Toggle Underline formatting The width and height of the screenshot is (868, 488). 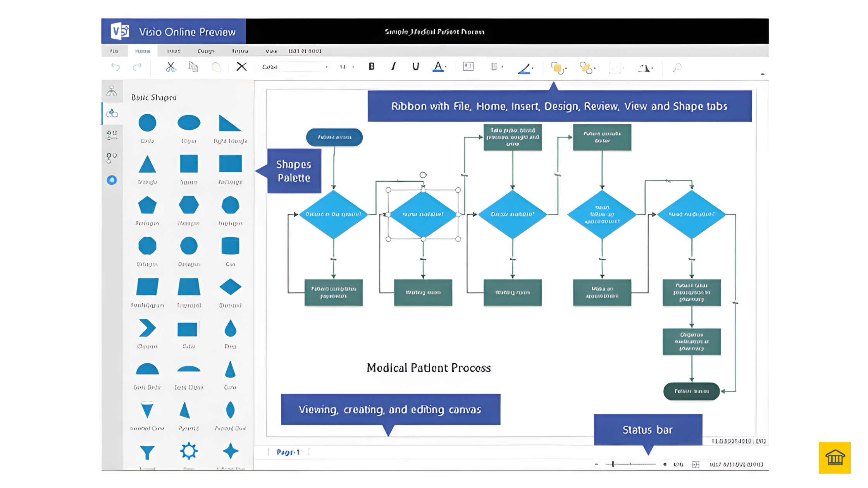[x=415, y=67]
